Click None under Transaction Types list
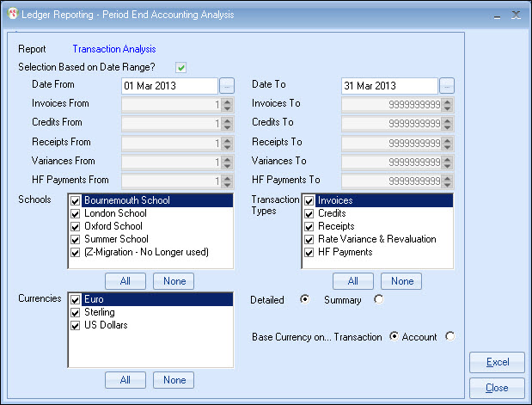The width and height of the screenshot is (532, 405). click(402, 281)
